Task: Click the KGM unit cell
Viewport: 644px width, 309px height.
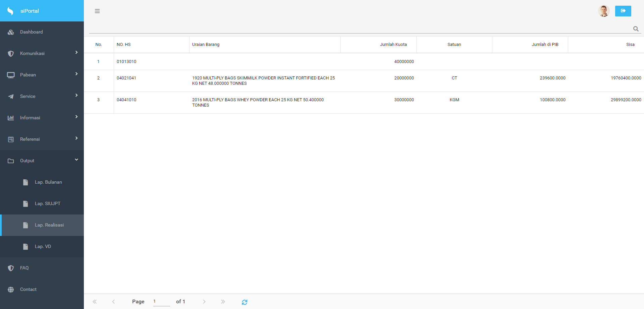Action: [454, 103]
